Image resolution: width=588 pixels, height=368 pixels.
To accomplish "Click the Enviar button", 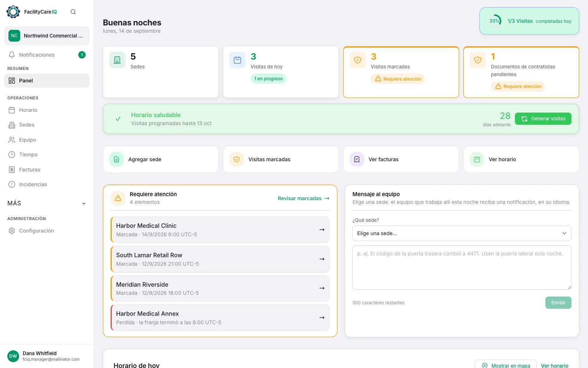I will coord(558,302).
